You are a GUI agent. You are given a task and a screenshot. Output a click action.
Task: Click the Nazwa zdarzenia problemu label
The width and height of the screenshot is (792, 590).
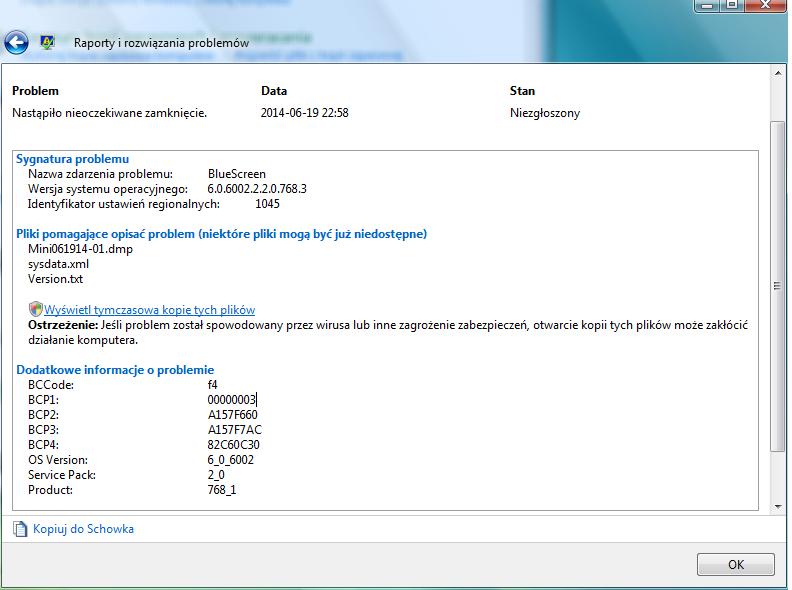click(101, 174)
